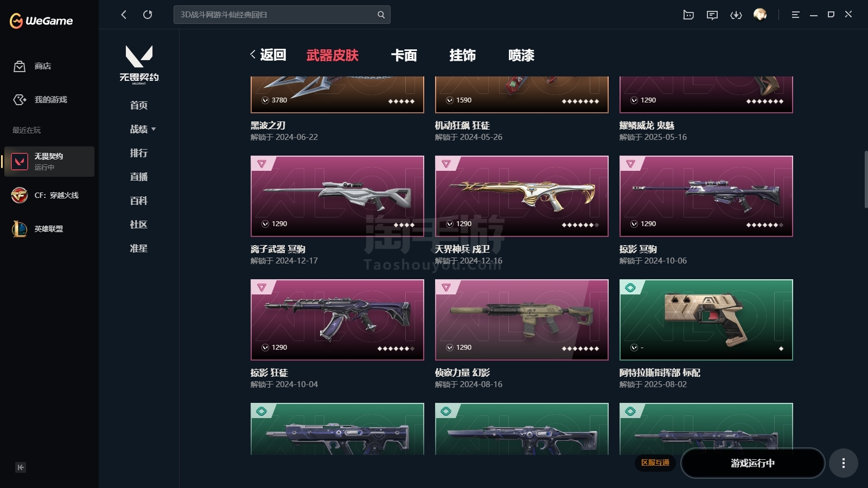Click the back arrow navigation icon
This screenshot has height=488, width=868.
(124, 15)
